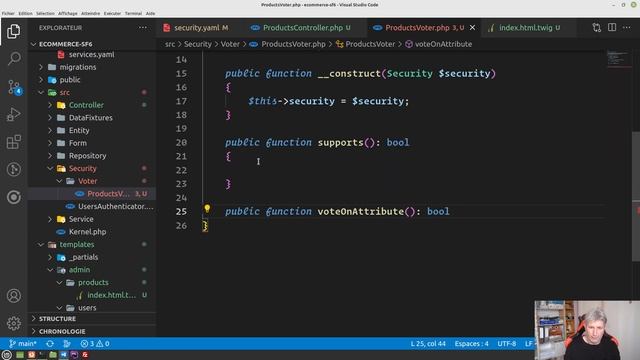Open the Affichage menu
This screenshot has height=360, width=640.
tap(67, 13)
